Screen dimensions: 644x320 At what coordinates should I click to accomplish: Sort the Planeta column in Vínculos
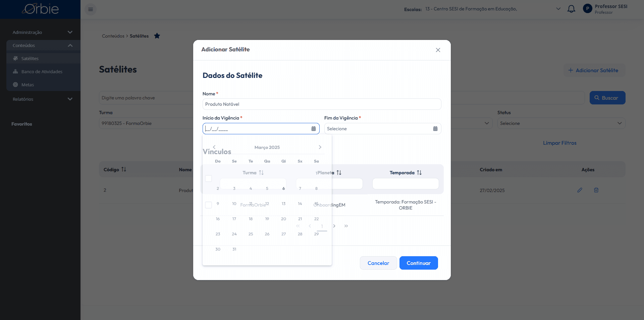click(339, 173)
